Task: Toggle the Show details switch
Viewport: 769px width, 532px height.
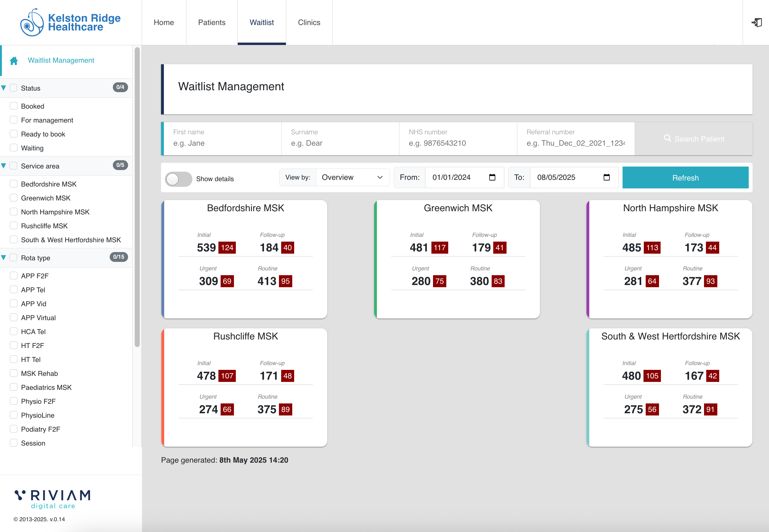Action: [178, 179]
